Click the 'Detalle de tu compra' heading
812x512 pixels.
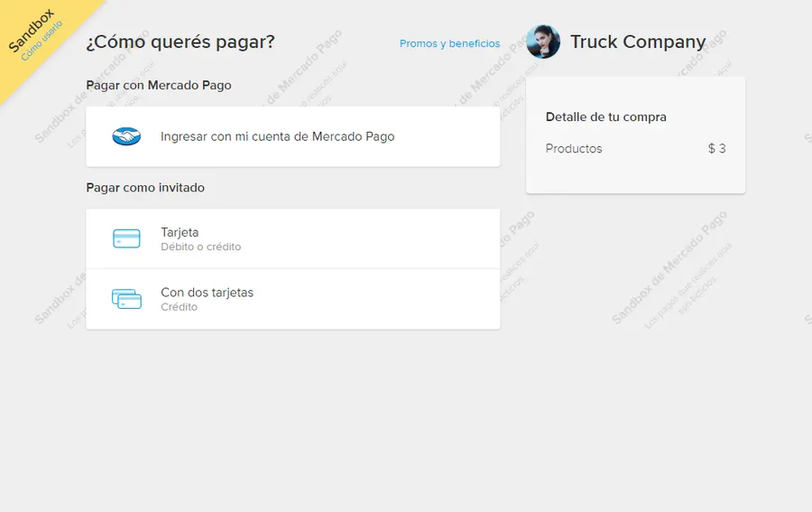(606, 117)
